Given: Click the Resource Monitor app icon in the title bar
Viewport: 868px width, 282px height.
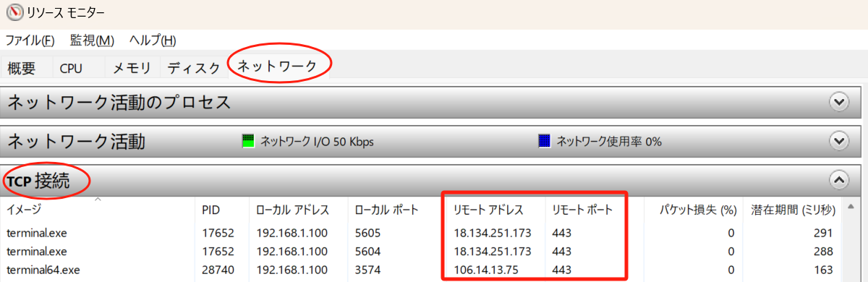Looking at the screenshot, I should click(14, 13).
